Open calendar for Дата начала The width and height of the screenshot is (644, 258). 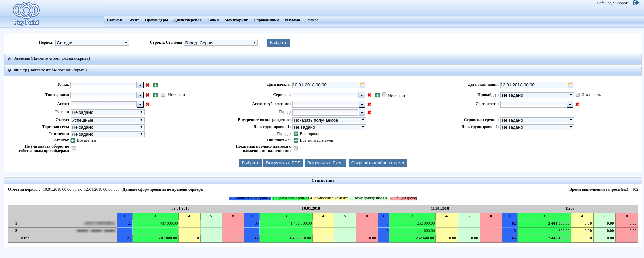pos(362,85)
